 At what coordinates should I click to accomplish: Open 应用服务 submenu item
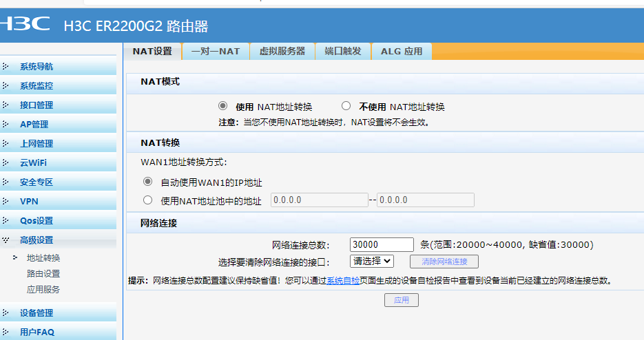tap(43, 290)
